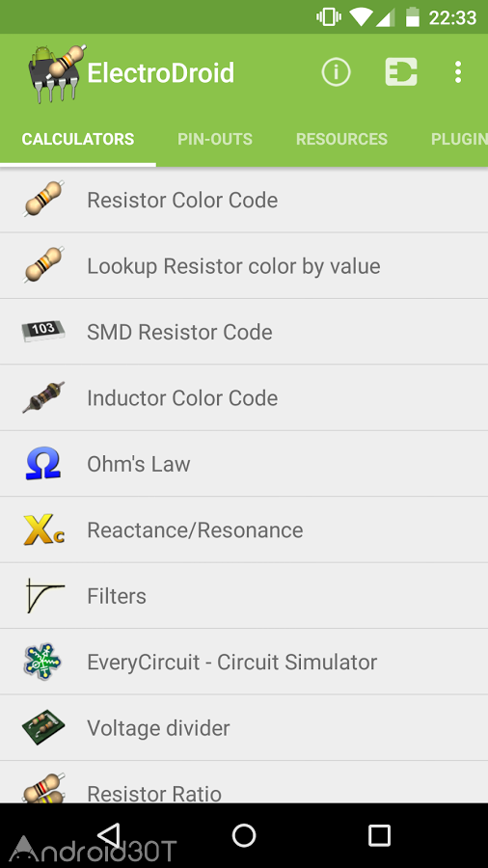
Task: Open the plug connector icon in toolbar
Action: (401, 72)
